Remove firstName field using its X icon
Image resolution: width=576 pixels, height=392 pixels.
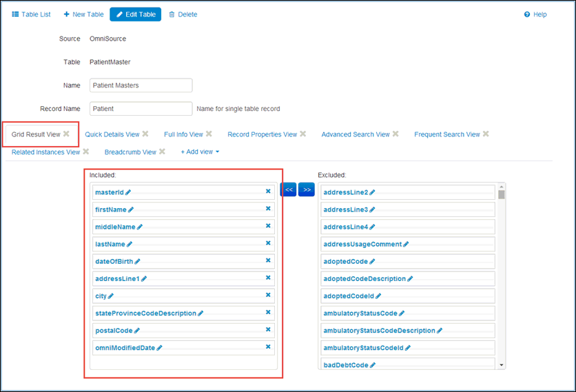click(x=268, y=209)
